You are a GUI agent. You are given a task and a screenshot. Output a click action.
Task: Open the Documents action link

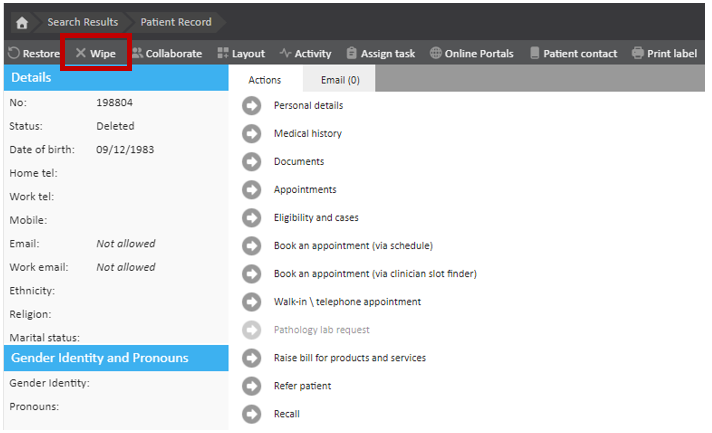pyautogui.click(x=298, y=162)
